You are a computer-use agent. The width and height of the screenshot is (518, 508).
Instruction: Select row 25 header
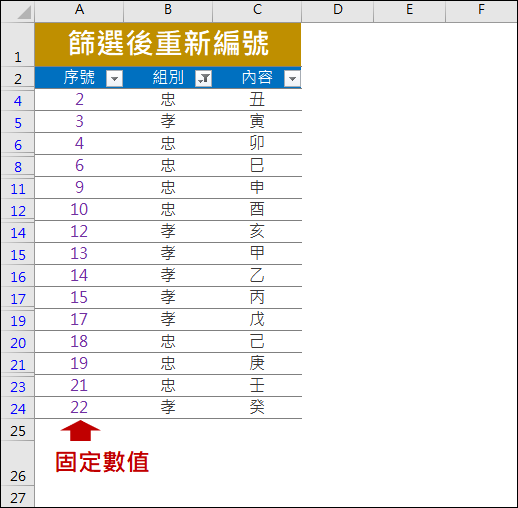[x=18, y=430]
